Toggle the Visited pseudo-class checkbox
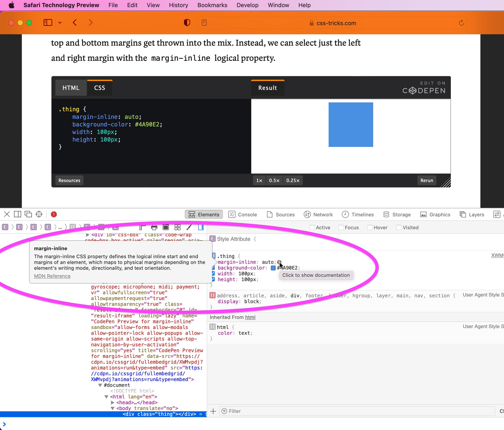Viewport: 504px width, 430px height. pyautogui.click(x=399, y=227)
